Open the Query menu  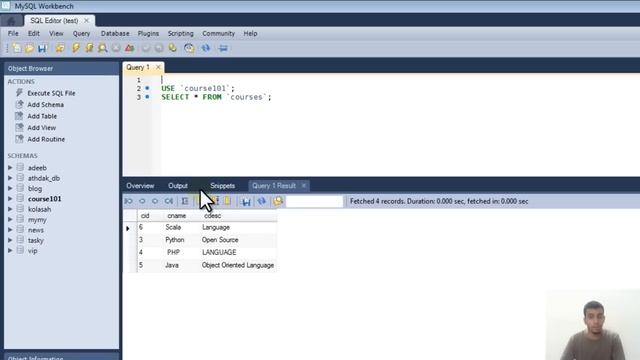[x=81, y=33]
